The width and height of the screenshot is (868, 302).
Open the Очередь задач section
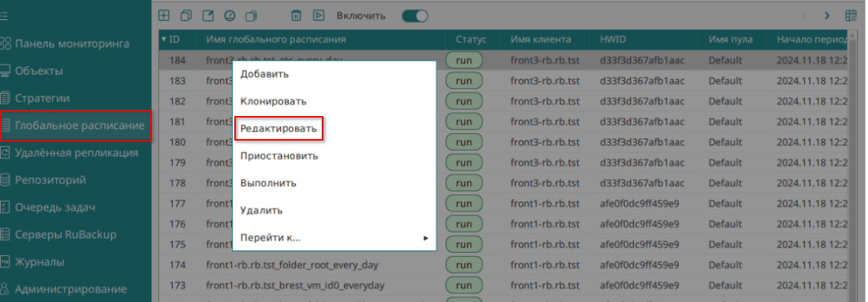point(55,207)
